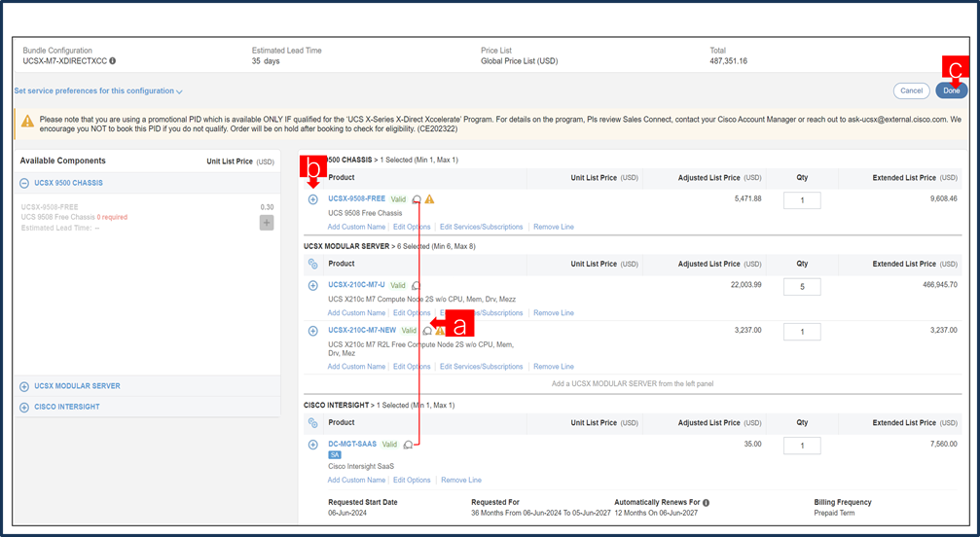Click the adjusted price 22,003.99
Screen dimensions: 980x537
click(x=745, y=285)
